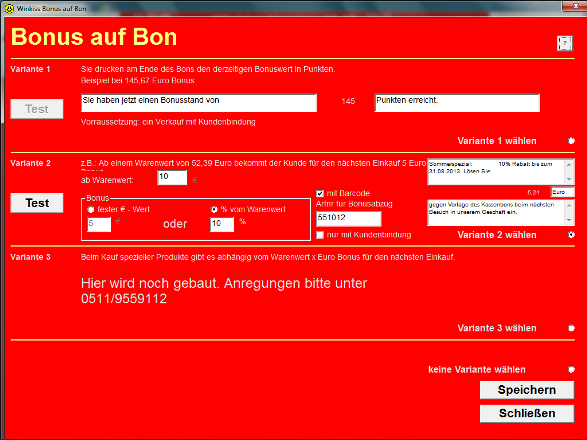Click the 'Beispiel bei 145,67 Euro Bonus' text

click(138, 81)
